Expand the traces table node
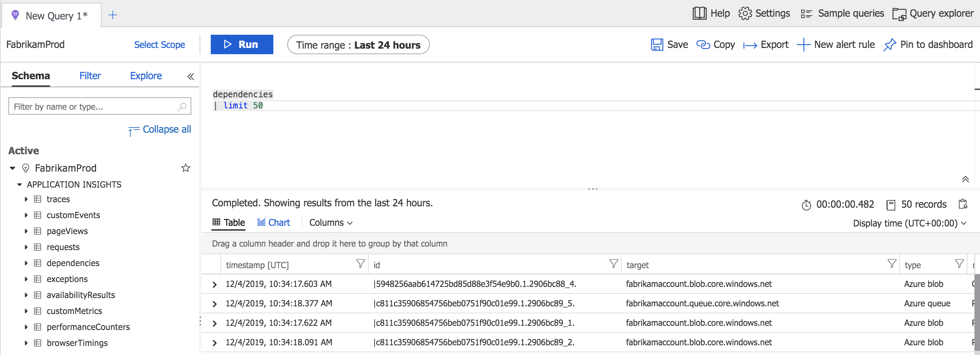Image resolution: width=980 pixels, height=355 pixels. pyautogui.click(x=26, y=199)
